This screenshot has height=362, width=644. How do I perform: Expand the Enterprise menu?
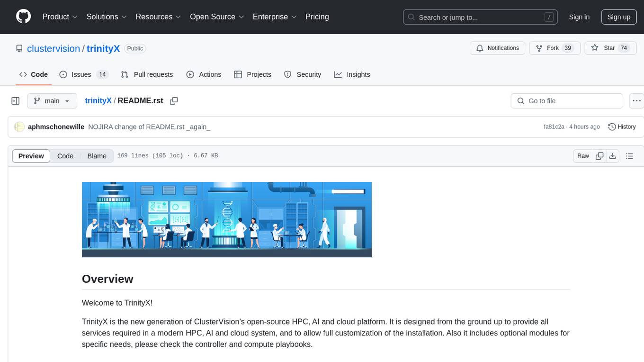click(275, 17)
